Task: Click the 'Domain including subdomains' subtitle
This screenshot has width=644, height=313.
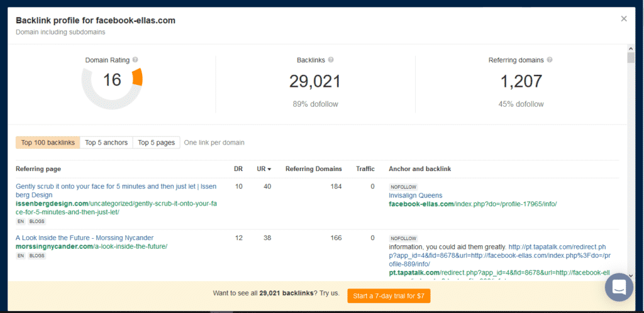Action: (60, 32)
